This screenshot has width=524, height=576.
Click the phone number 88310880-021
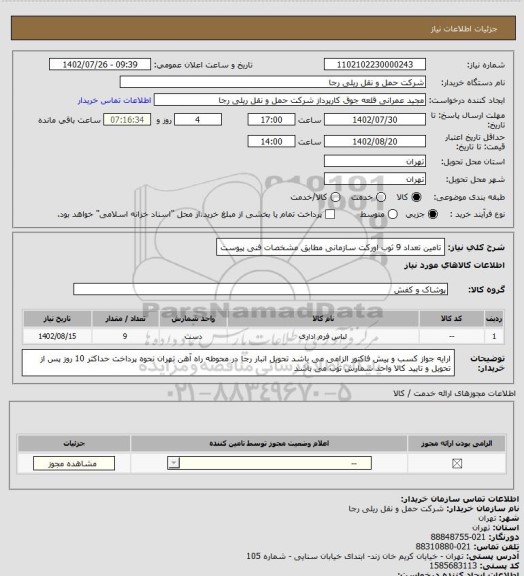click(443, 547)
